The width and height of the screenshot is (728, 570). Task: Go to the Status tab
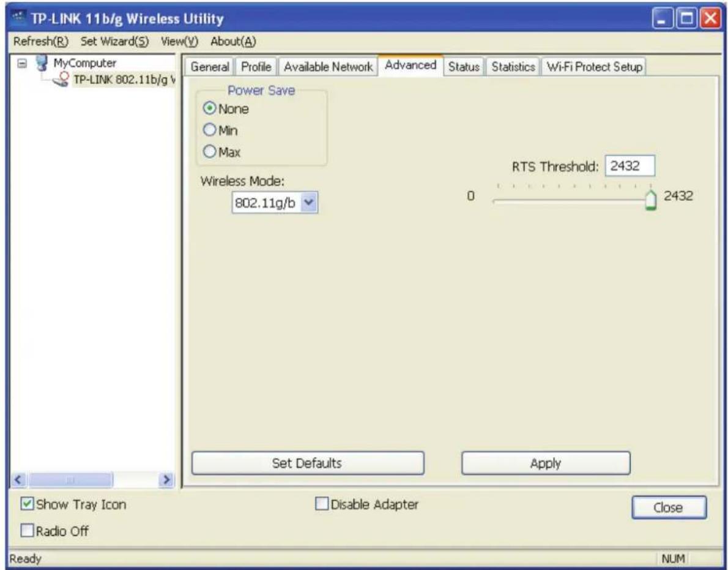[464, 67]
